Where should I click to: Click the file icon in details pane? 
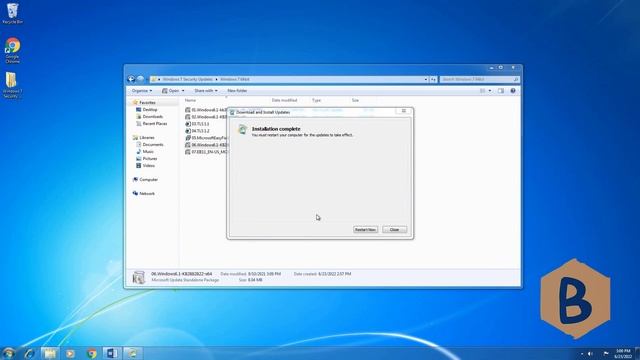(x=138, y=277)
